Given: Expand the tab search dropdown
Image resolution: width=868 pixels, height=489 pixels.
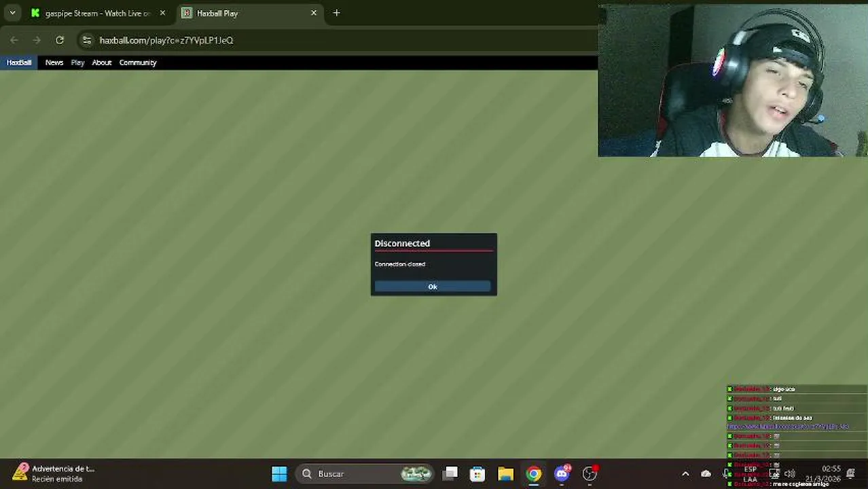Looking at the screenshot, I should (x=12, y=13).
